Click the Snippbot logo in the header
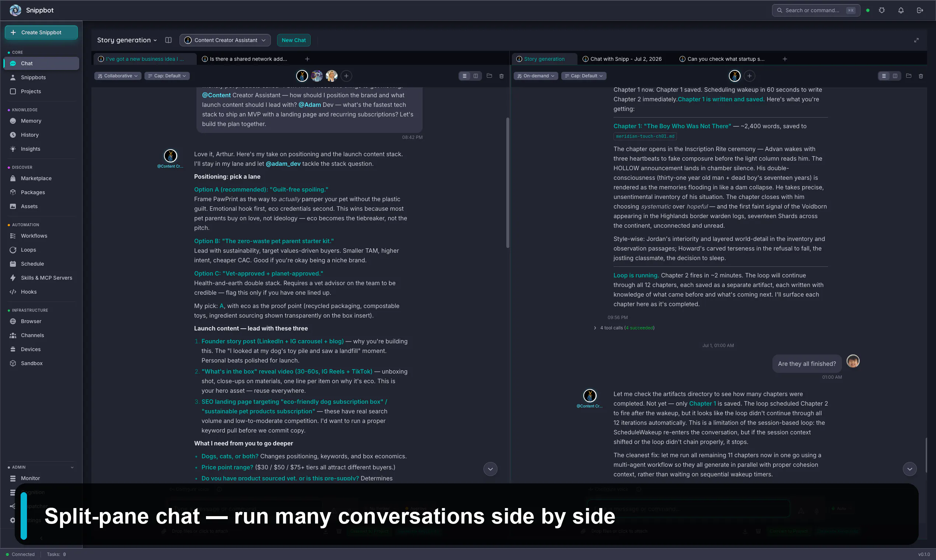 point(15,10)
